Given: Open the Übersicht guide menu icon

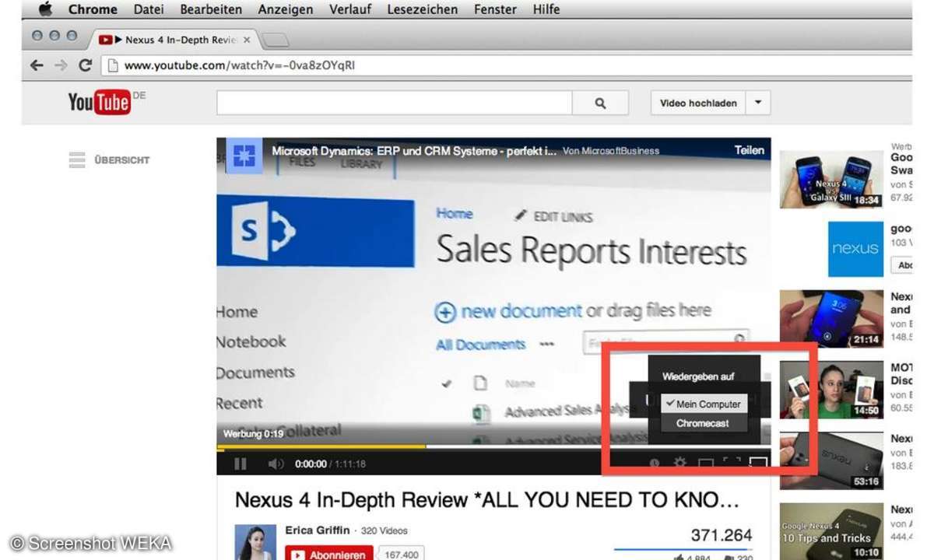Looking at the screenshot, I should (x=76, y=160).
